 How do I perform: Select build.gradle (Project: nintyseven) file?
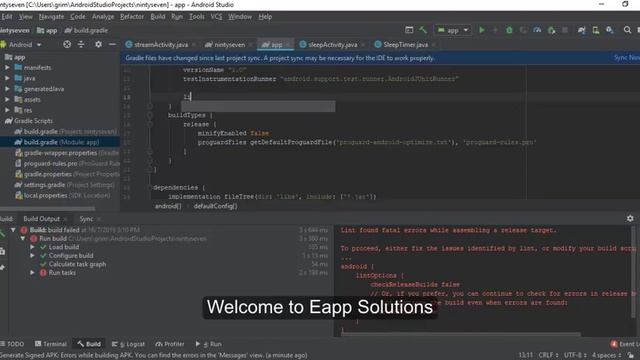coord(66,131)
